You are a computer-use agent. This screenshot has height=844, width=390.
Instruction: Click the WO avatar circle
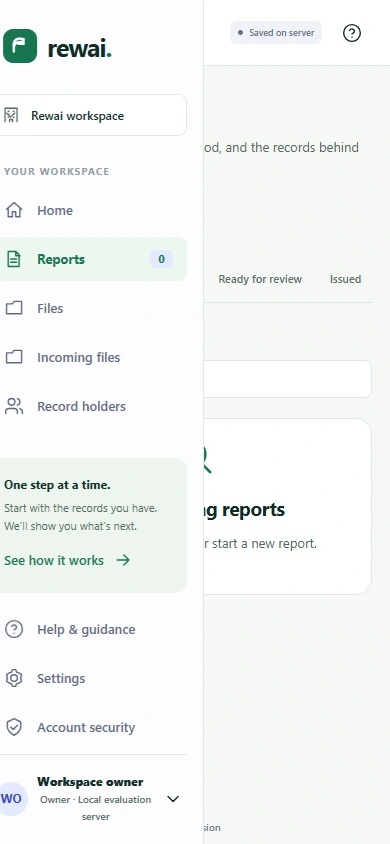pyautogui.click(x=12, y=799)
